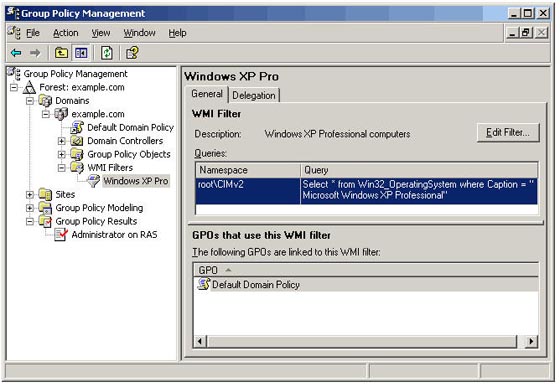Open the Action menu

click(66, 33)
